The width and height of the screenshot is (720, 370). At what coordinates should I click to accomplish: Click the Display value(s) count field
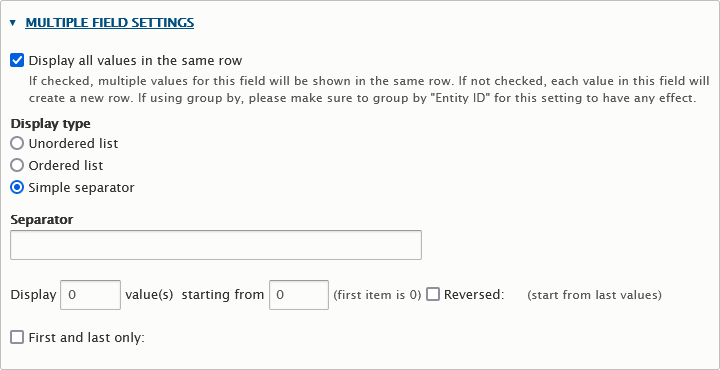pos(90,295)
